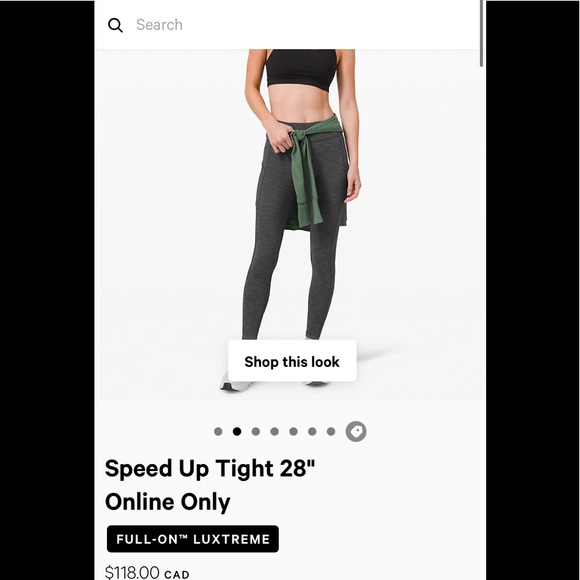Image resolution: width=580 pixels, height=580 pixels.
Task: Click the price tag icon after dots
Action: click(x=356, y=431)
